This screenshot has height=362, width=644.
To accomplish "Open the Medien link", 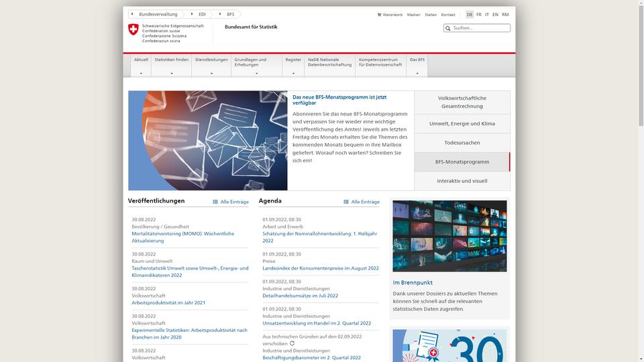I will click(414, 15).
